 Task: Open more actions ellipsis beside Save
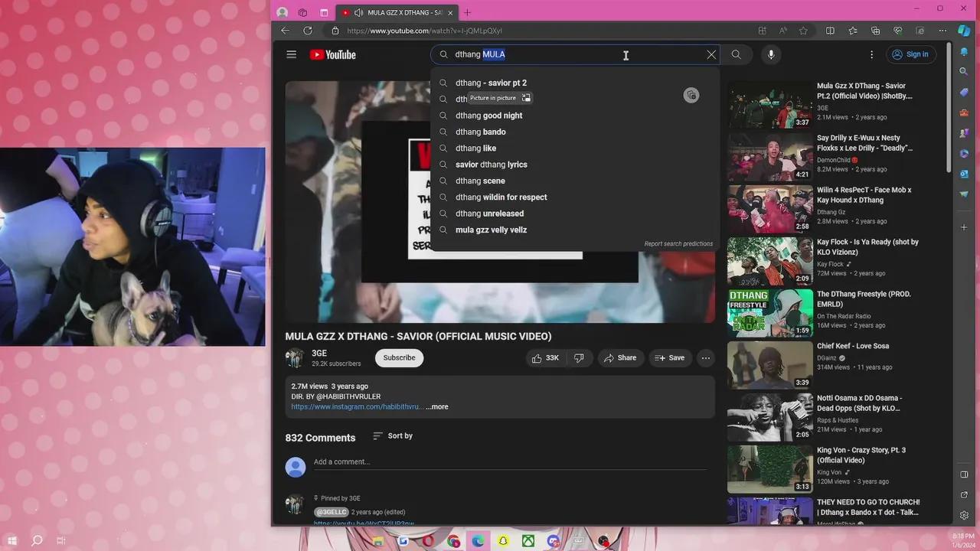(x=706, y=358)
